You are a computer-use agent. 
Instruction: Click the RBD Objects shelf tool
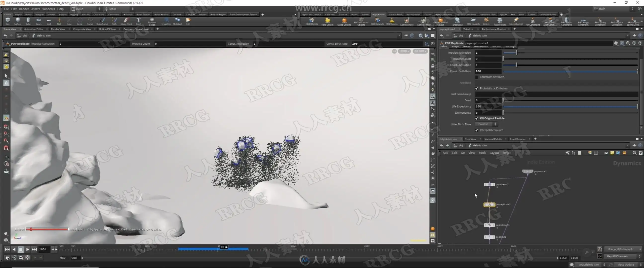(x=312, y=21)
